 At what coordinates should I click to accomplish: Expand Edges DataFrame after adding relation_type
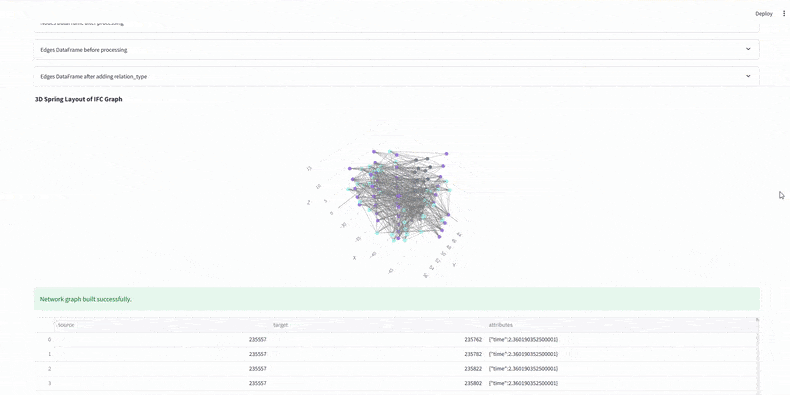tap(397, 76)
